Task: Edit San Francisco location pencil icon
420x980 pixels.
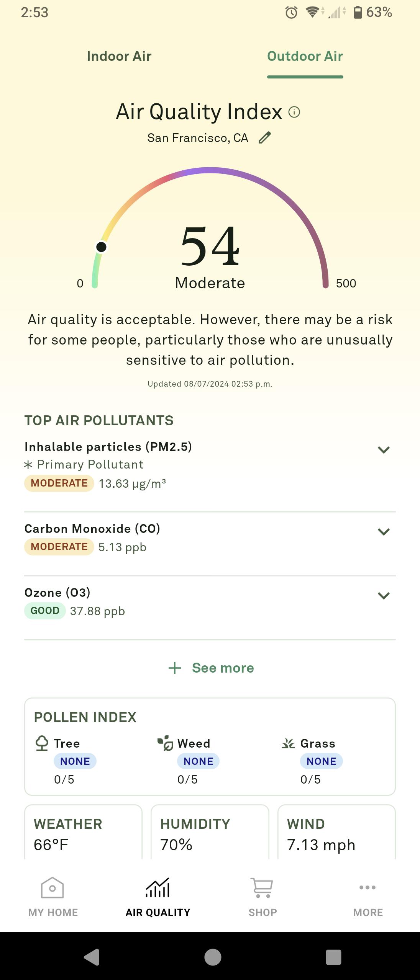Action: [264, 138]
